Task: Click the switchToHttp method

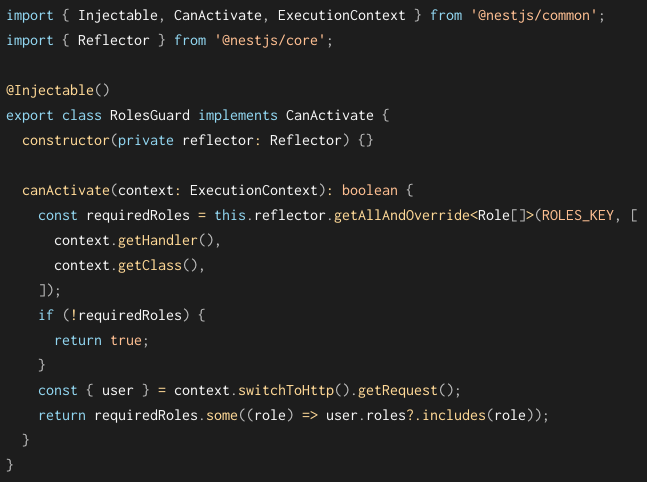Action: coord(286,390)
